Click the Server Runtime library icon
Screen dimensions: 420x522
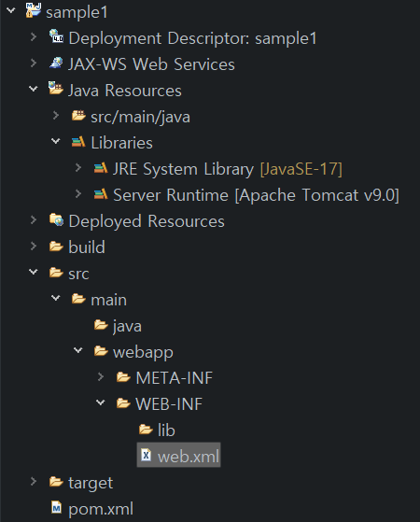click(101, 193)
